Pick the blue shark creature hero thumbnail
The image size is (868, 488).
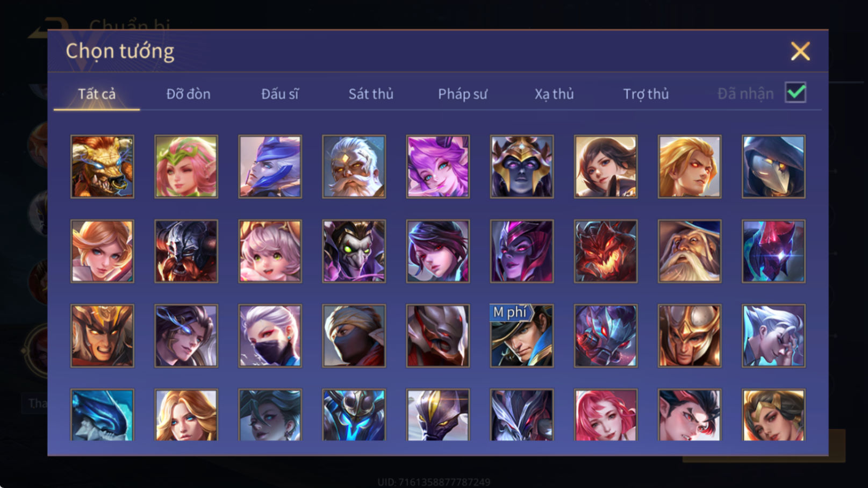click(x=102, y=415)
